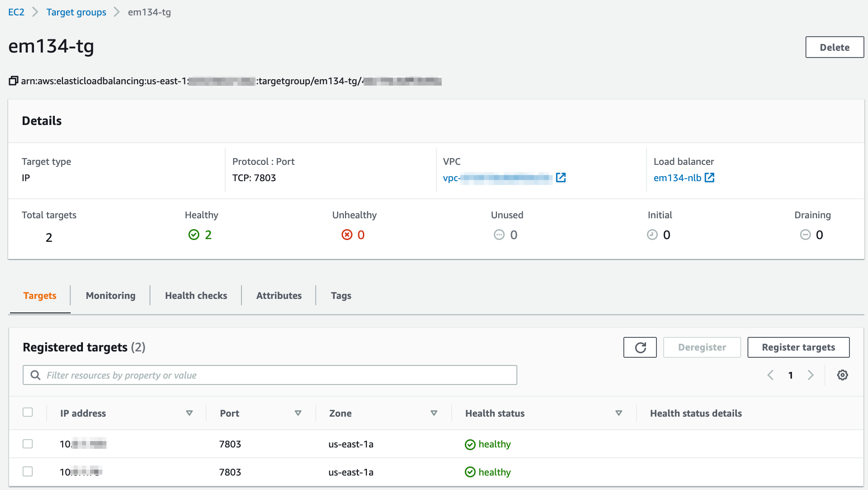Viewport: 868px width, 490px height.
Task: Click the Health status details header
Action: pyautogui.click(x=696, y=413)
